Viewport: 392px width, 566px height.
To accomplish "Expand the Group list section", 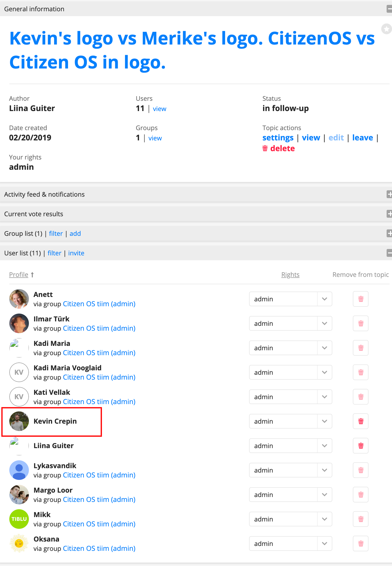I will [x=389, y=233].
